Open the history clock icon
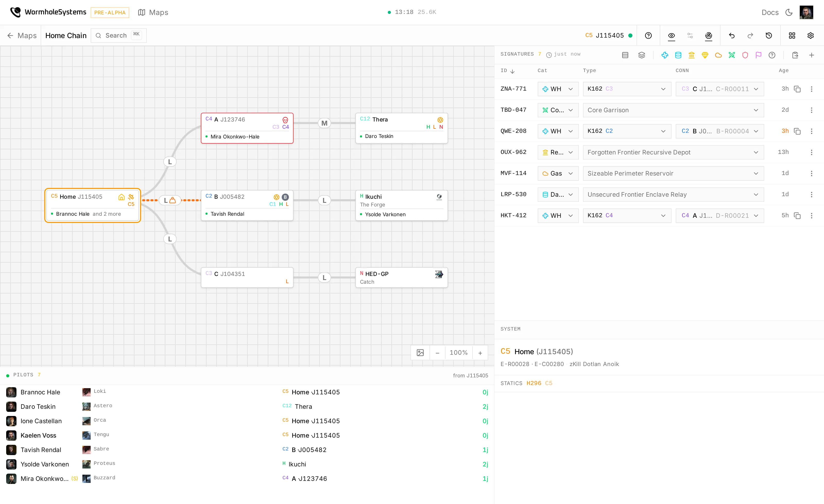This screenshot has height=504, width=824. pyautogui.click(x=768, y=36)
